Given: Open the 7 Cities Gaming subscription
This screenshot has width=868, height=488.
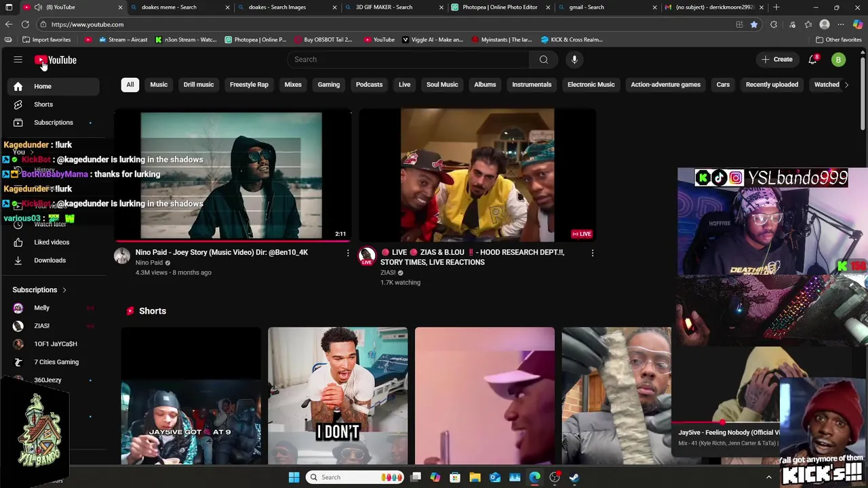Looking at the screenshot, I should point(53,362).
